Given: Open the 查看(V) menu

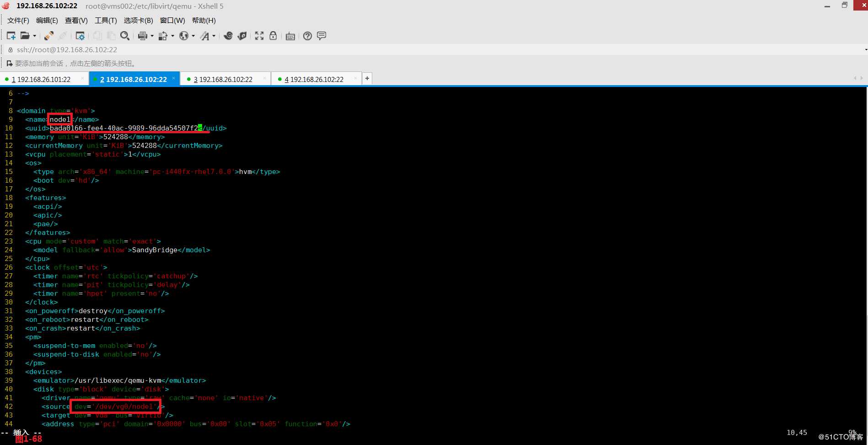Looking at the screenshot, I should (76, 21).
